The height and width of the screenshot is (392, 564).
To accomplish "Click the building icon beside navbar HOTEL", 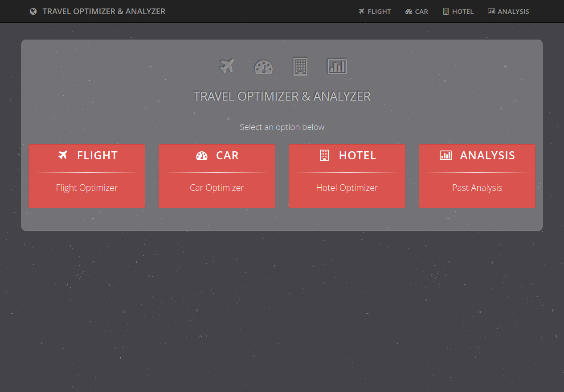I will tap(445, 12).
